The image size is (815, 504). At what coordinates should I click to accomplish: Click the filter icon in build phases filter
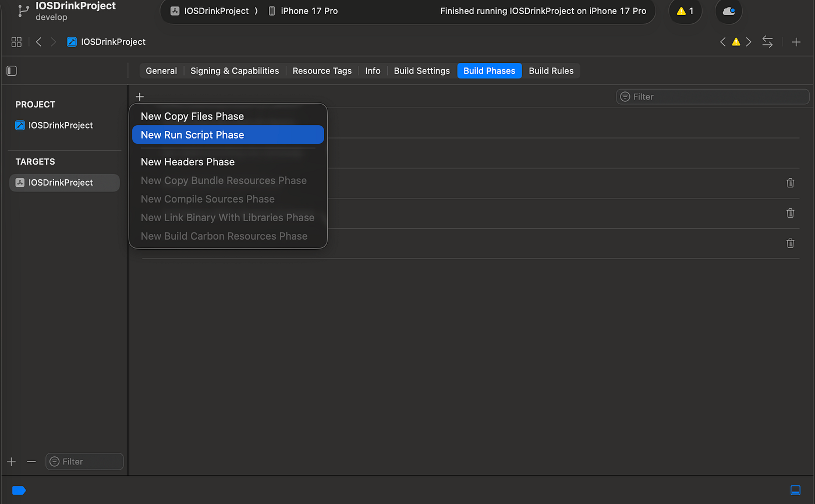pos(625,97)
